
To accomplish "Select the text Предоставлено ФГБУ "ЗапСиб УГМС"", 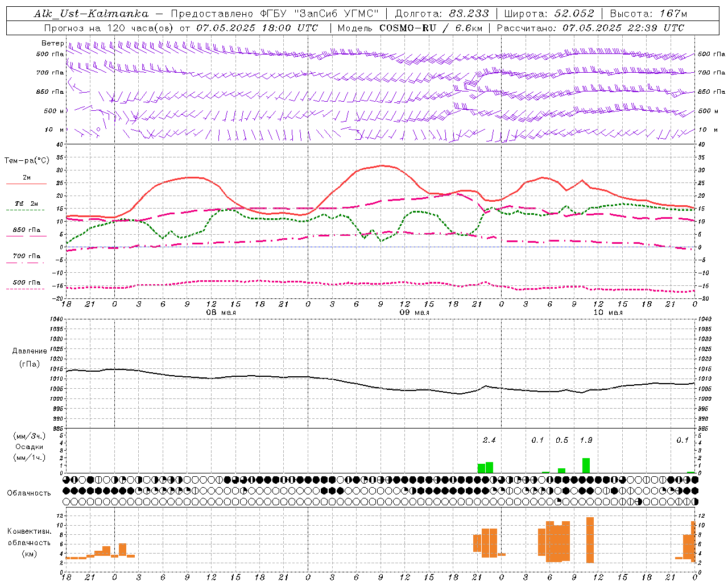I will pos(275,14).
